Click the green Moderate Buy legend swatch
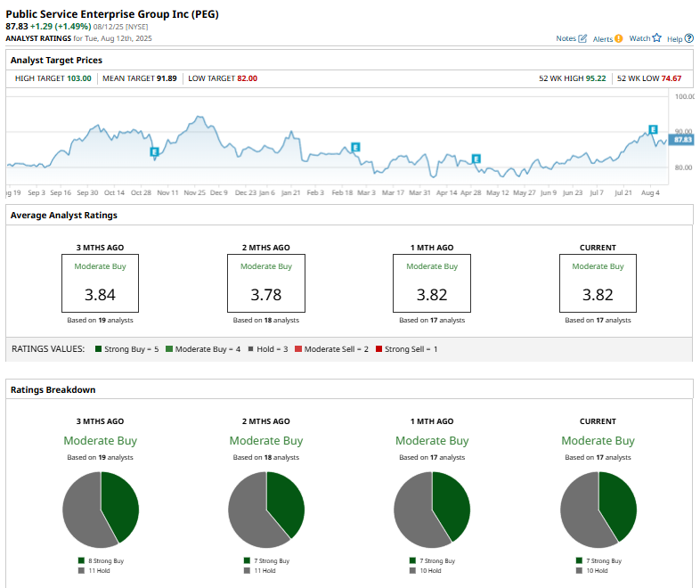 point(168,348)
